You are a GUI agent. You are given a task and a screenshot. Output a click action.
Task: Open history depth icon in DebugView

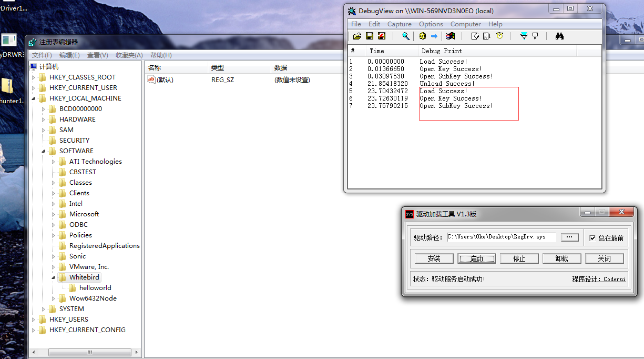tap(535, 36)
